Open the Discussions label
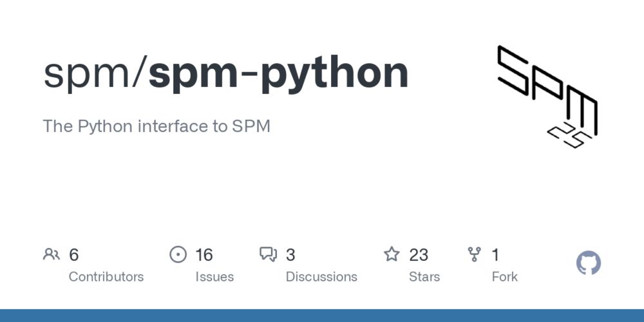This screenshot has height=322, width=644. (321, 277)
